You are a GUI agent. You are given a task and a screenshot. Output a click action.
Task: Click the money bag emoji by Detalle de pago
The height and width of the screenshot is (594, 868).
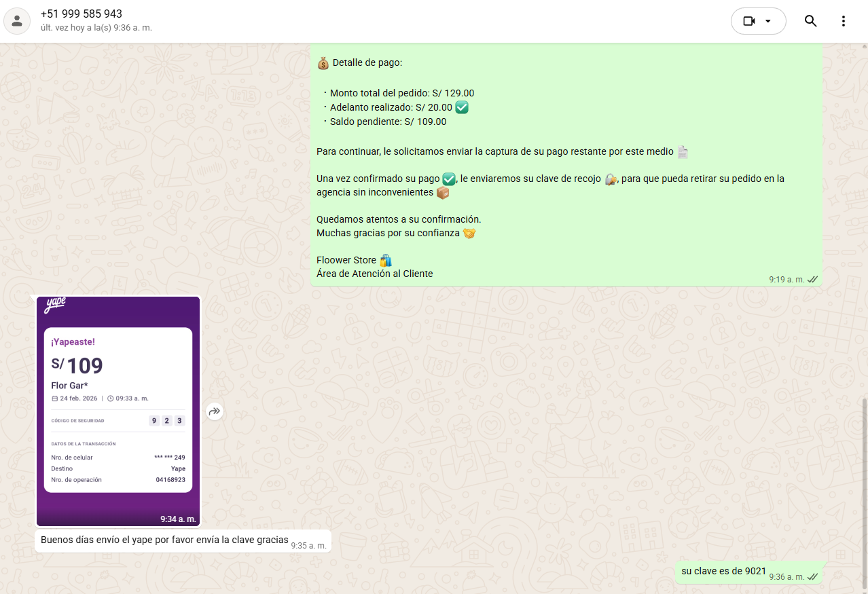(323, 63)
